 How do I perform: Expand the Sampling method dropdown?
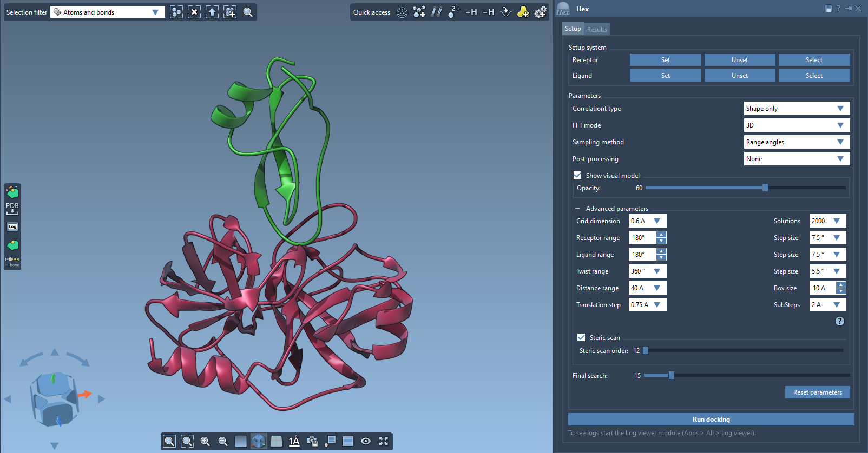tap(797, 142)
